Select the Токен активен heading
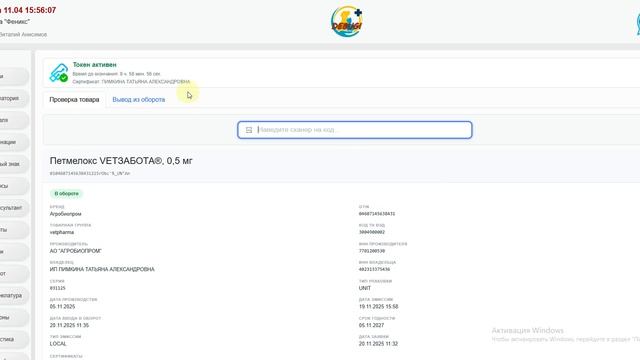Image resolution: width=640 pixels, height=360 pixels. click(x=94, y=64)
